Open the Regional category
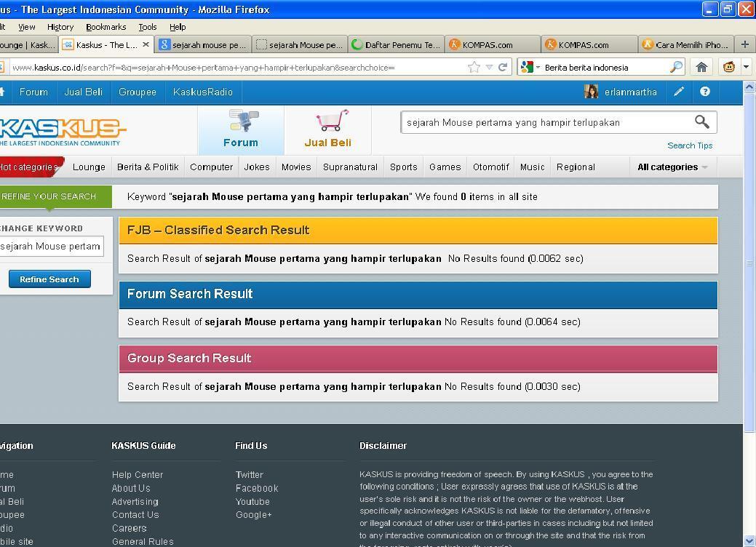 (x=576, y=167)
